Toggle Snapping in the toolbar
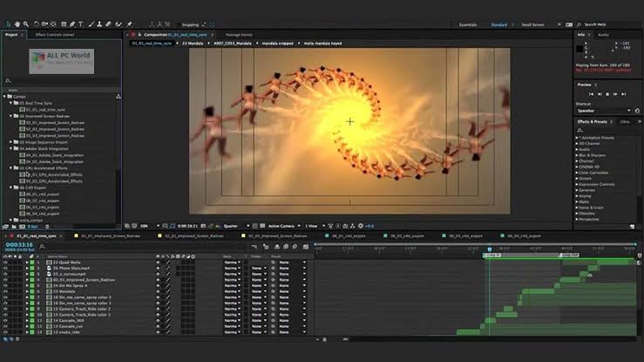Viewport: 644px width, 362px height. pos(190,24)
